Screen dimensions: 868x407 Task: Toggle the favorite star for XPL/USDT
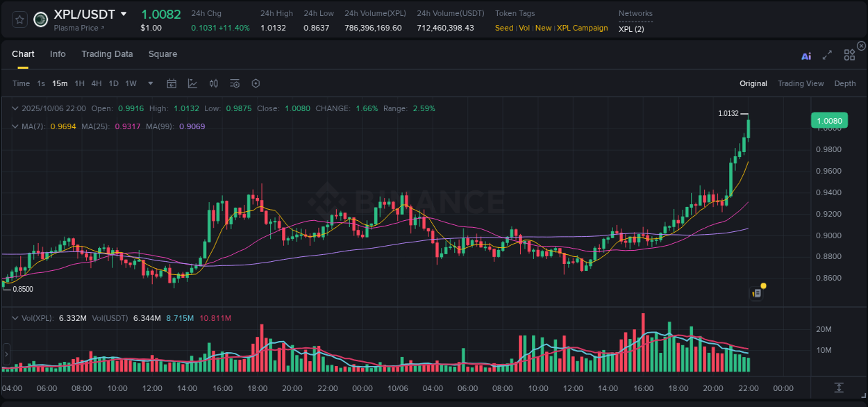click(19, 19)
